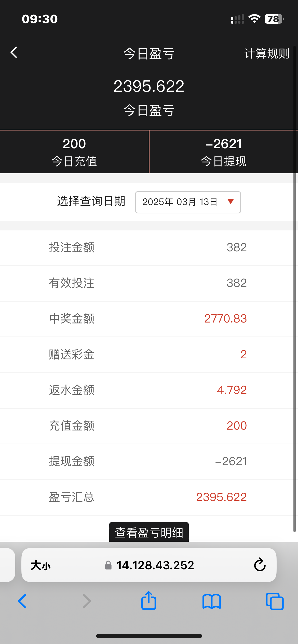
Task: Show Safari open tabs icon
Action: [x=275, y=601]
